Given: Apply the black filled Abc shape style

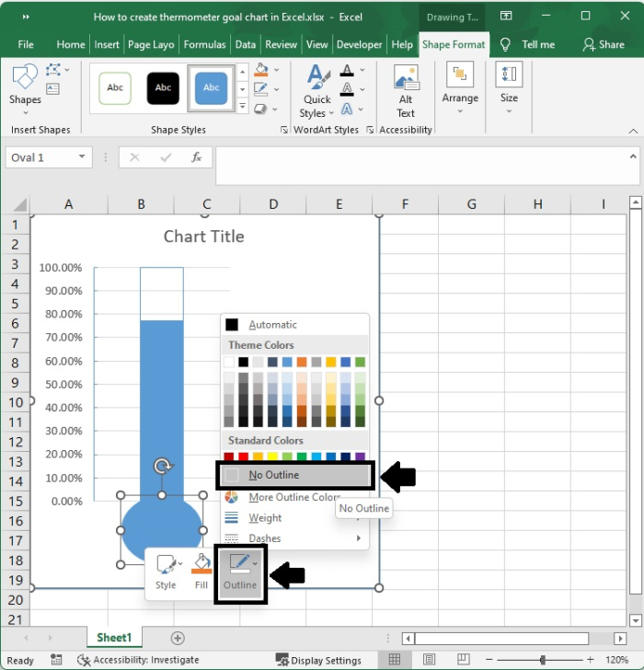Looking at the screenshot, I should point(163,88).
